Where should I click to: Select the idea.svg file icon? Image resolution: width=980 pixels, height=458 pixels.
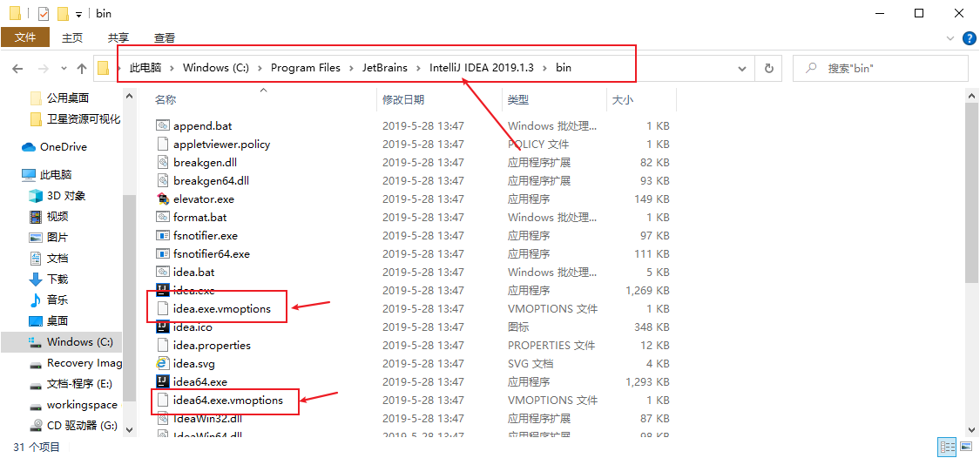click(163, 364)
